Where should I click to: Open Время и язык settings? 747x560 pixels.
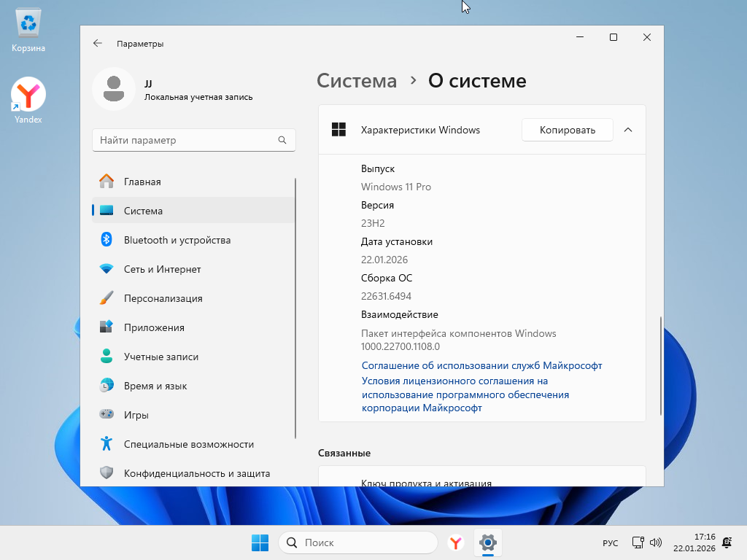click(x=155, y=386)
